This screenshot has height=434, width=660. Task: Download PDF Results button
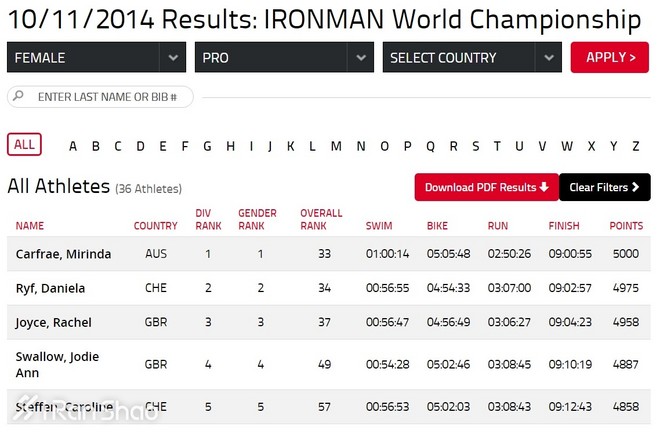pyautogui.click(x=486, y=187)
